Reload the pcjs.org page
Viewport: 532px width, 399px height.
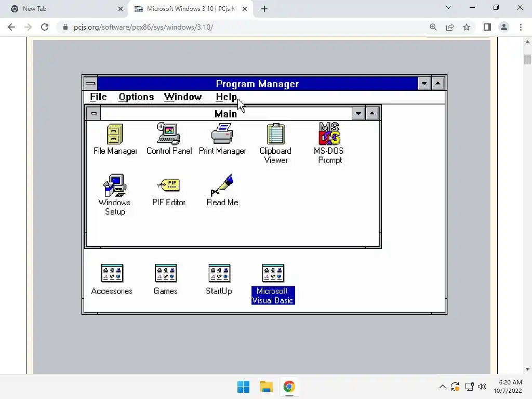point(45,27)
